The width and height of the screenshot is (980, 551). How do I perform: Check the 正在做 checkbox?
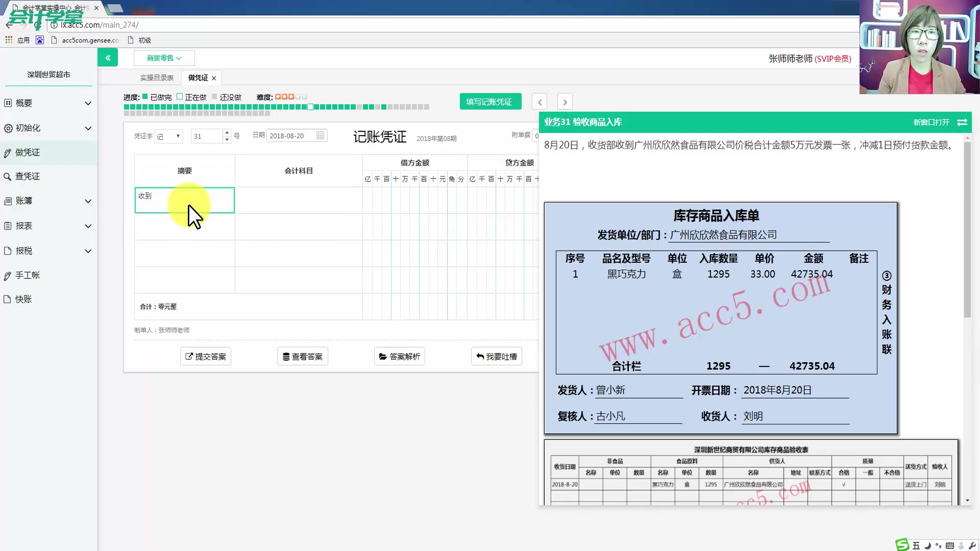(180, 96)
